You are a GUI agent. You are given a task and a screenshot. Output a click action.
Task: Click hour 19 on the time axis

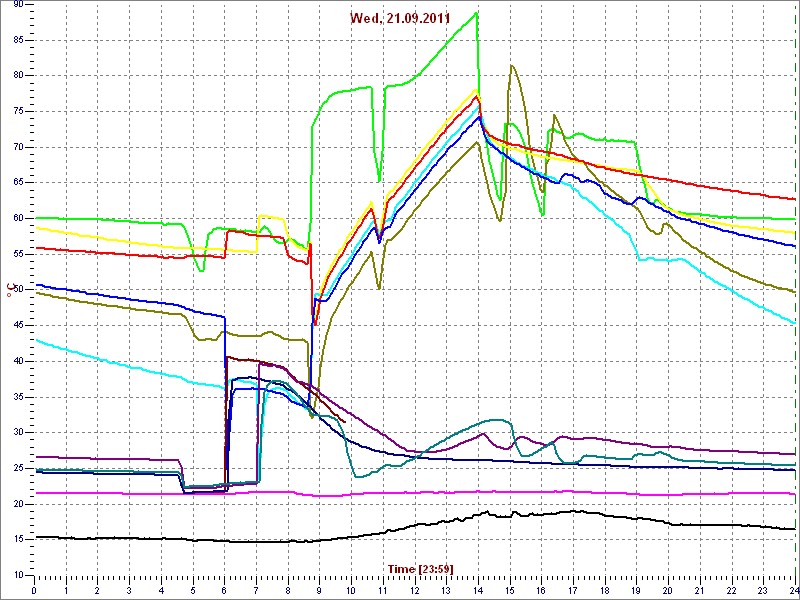[x=635, y=590]
